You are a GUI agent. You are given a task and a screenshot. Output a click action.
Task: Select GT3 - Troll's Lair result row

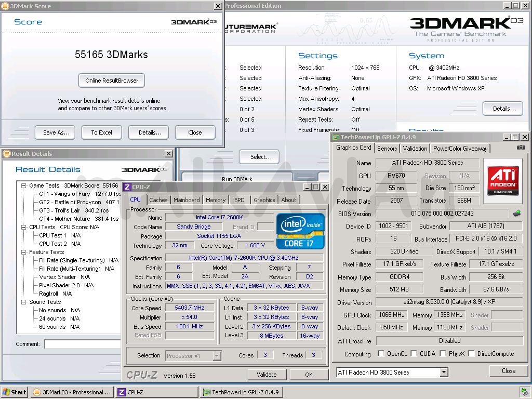[x=74, y=211]
